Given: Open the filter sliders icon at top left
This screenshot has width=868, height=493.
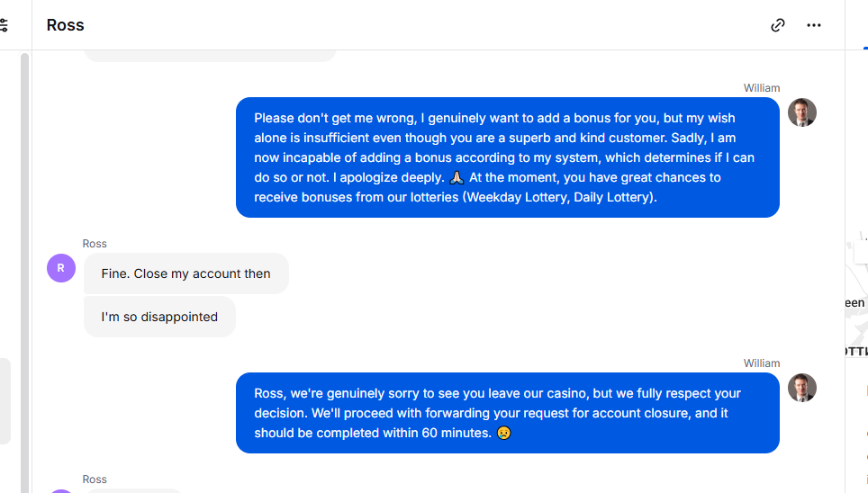Looking at the screenshot, I should (x=4, y=25).
